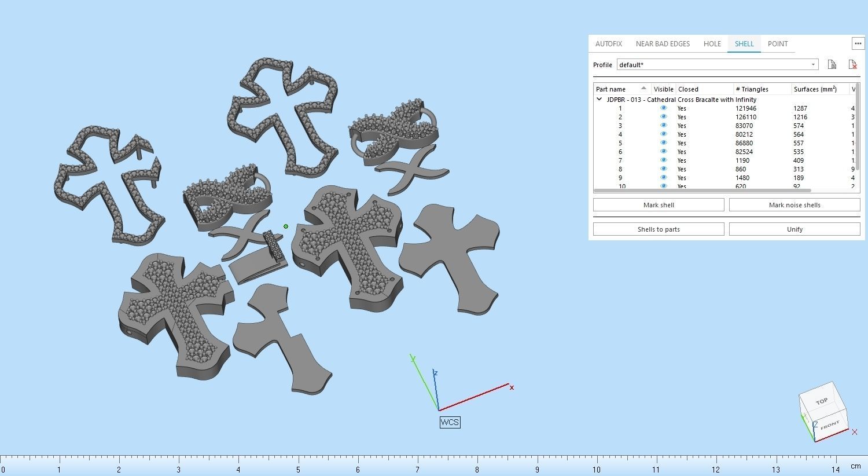This screenshot has width=868, height=476.
Task: Click surface value 409
Action: pyautogui.click(x=799, y=160)
